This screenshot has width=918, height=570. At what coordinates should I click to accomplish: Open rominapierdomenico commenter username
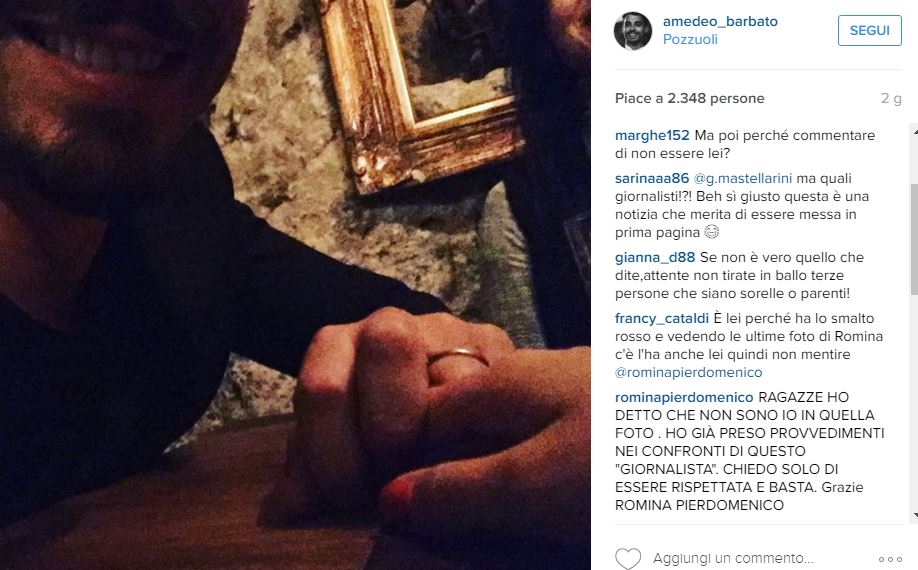click(x=684, y=397)
